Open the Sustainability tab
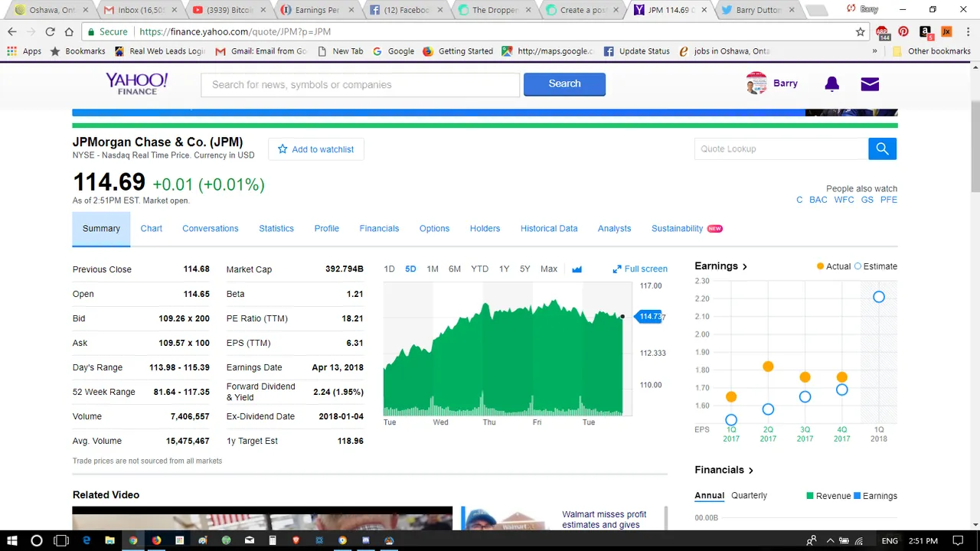980x551 pixels. (677, 229)
